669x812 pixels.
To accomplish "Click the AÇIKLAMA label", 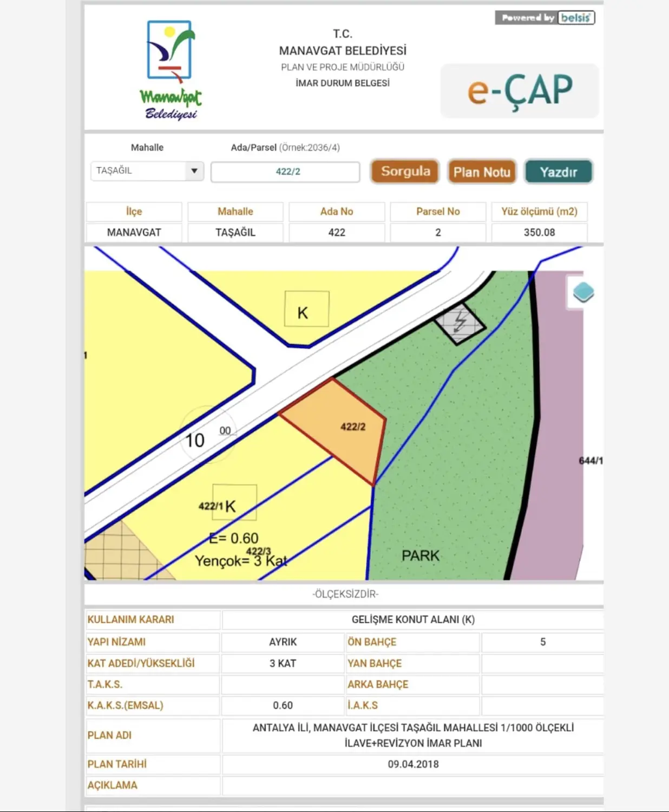I will tap(113, 785).
